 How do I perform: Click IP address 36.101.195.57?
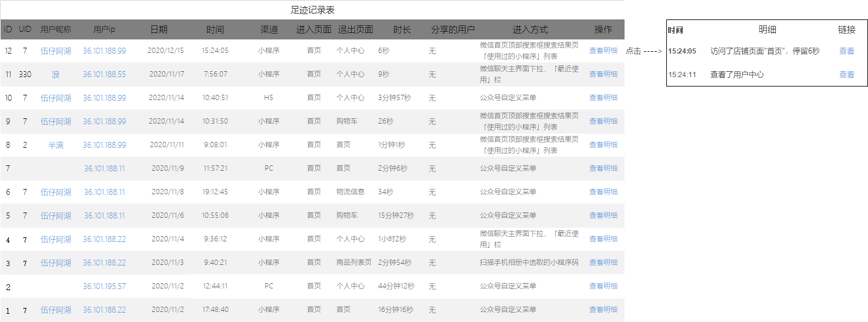tap(104, 286)
